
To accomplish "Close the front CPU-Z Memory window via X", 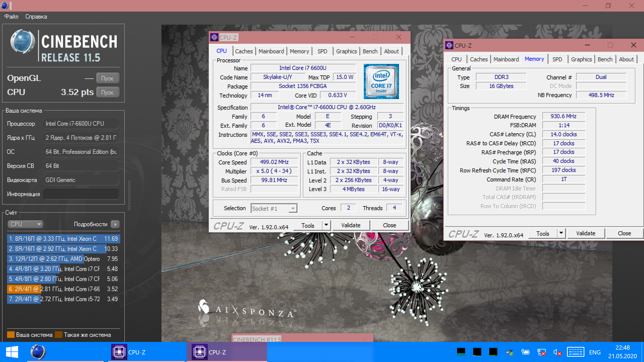I will [x=633, y=45].
